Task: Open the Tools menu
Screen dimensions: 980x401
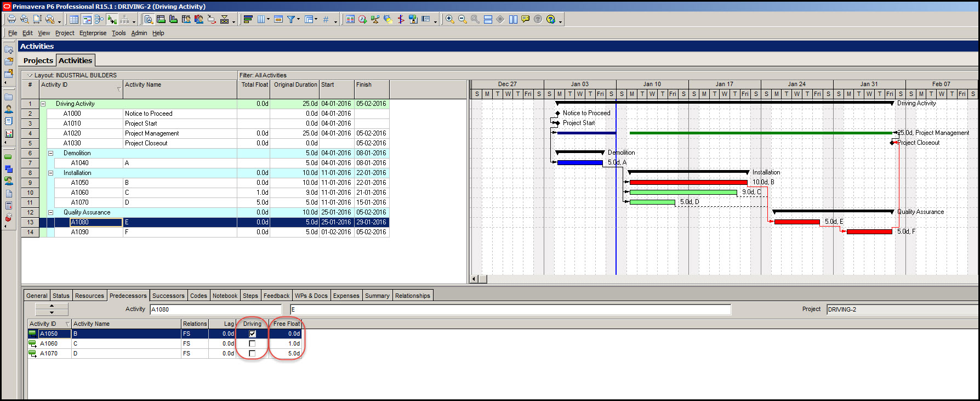Action: pyautogui.click(x=119, y=33)
